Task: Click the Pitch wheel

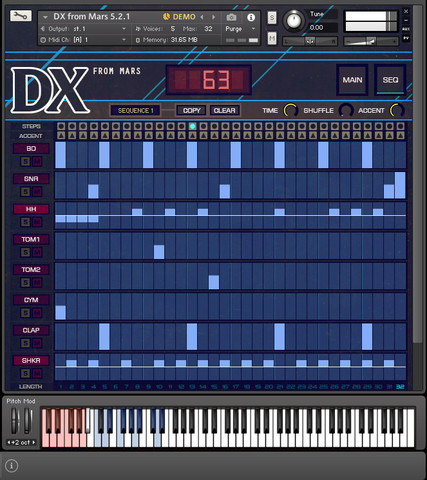Action: coord(14,421)
